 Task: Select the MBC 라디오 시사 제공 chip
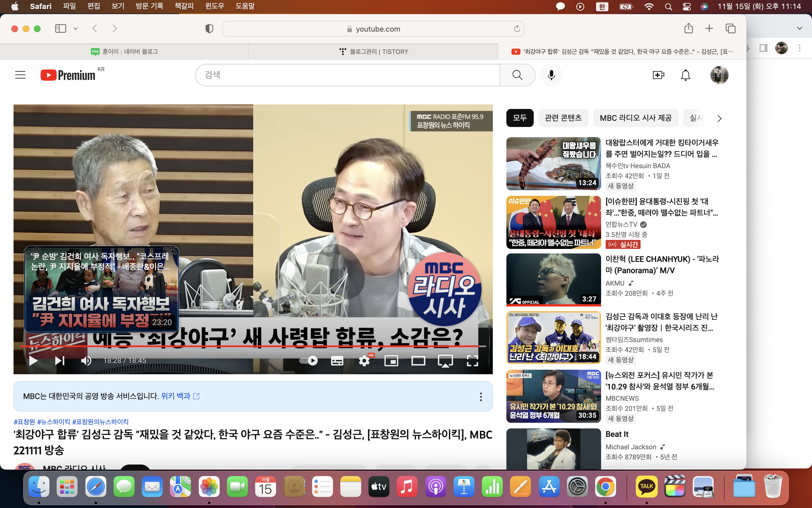[636, 118]
